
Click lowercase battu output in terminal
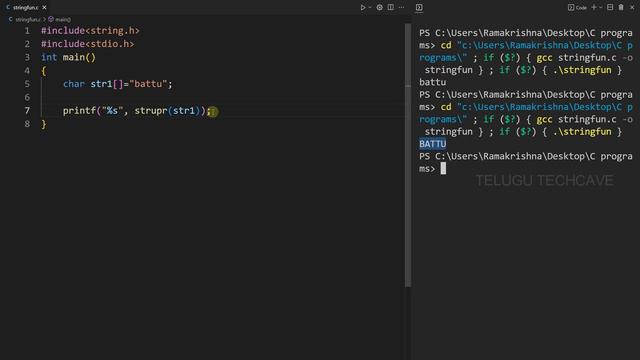433,82
